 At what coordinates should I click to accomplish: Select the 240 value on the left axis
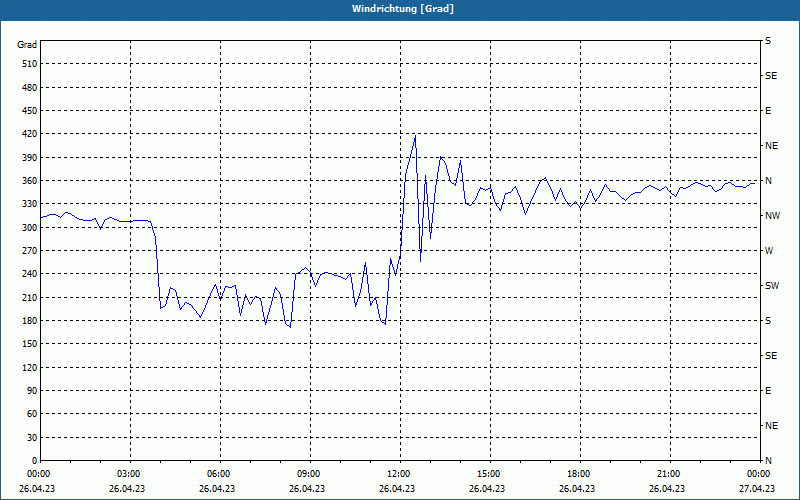pos(30,274)
